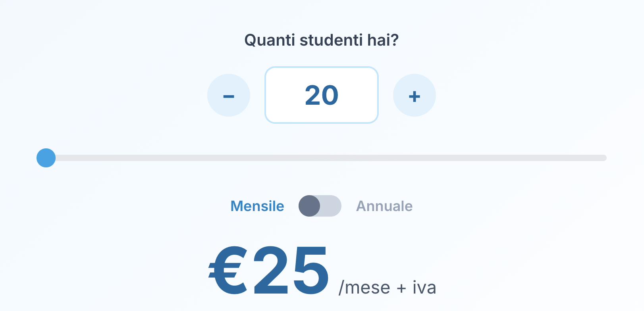
Task: Switch billing to annual using the toggle
Action: [320, 206]
